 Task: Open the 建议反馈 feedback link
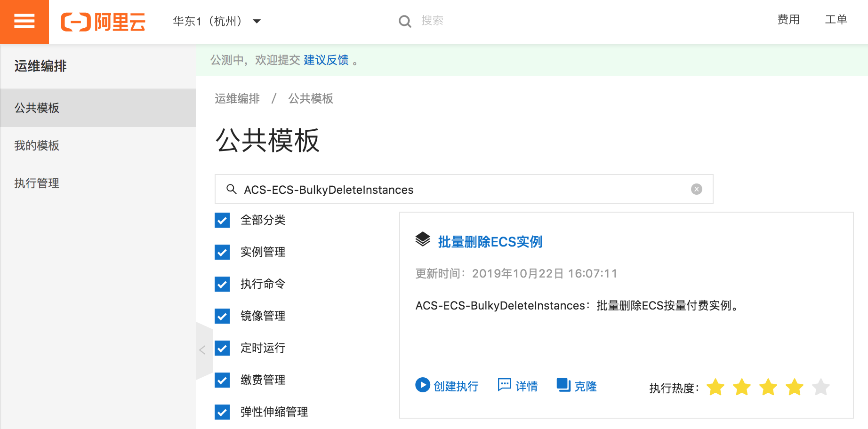pyautogui.click(x=326, y=60)
